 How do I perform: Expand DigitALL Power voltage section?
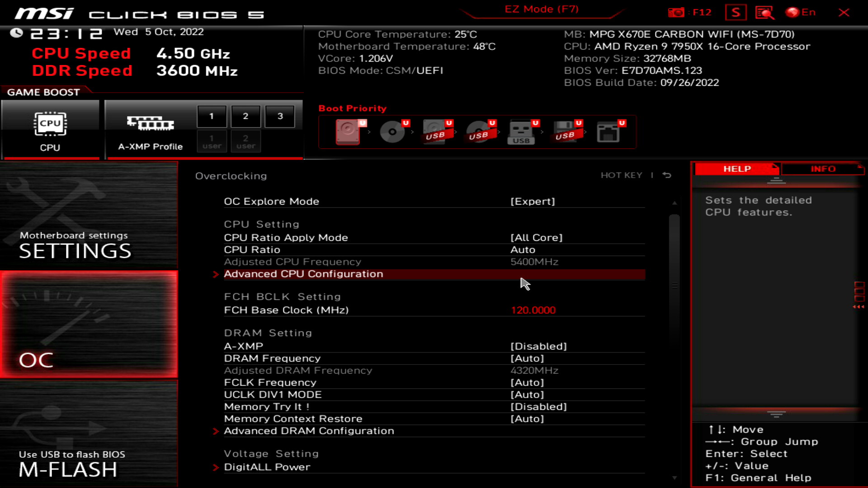click(x=267, y=467)
